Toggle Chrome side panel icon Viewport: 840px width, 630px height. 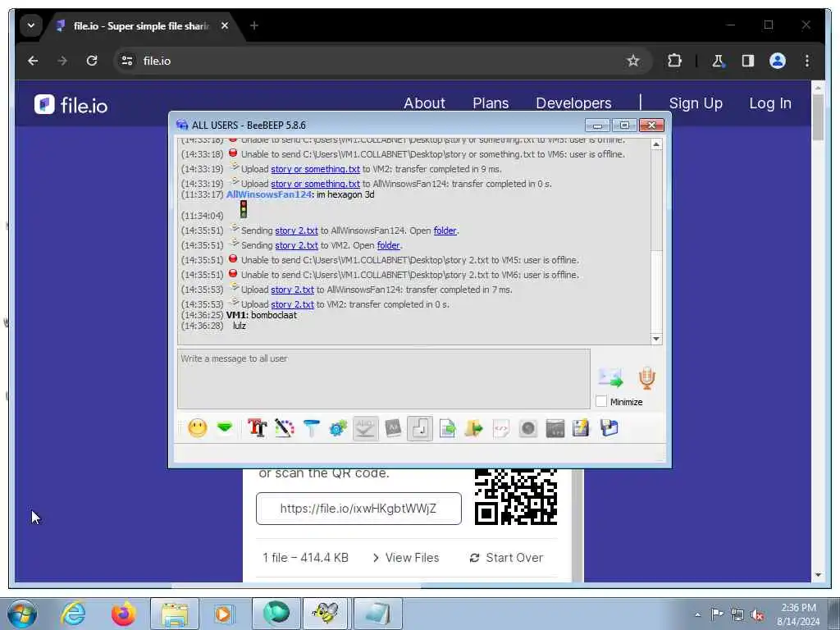(748, 61)
